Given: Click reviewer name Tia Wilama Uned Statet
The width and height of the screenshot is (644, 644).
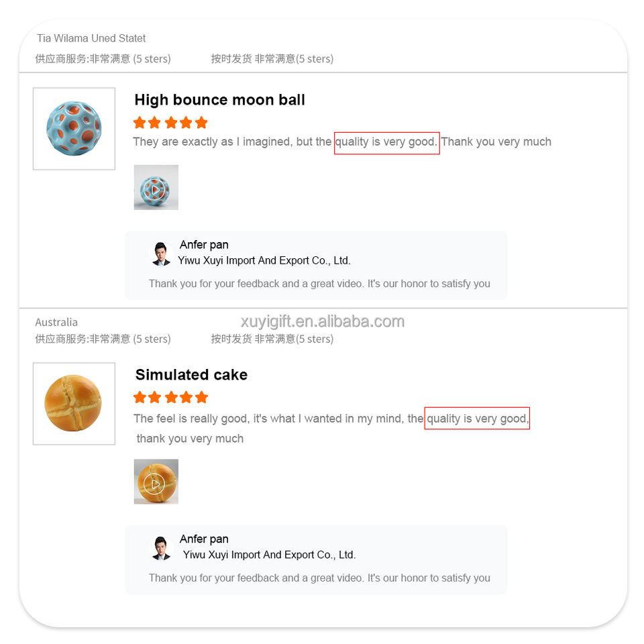Looking at the screenshot, I should click(91, 38).
